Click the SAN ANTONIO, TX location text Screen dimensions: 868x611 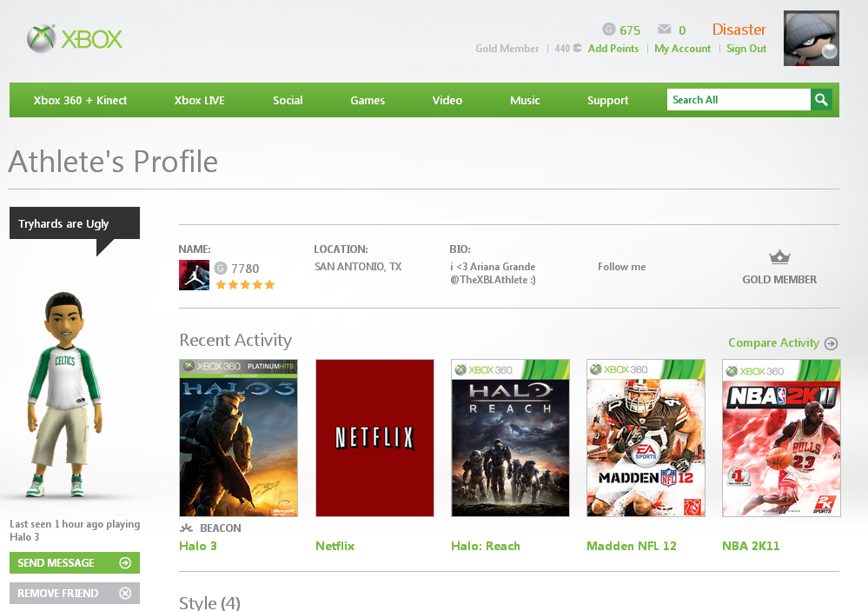point(358,267)
